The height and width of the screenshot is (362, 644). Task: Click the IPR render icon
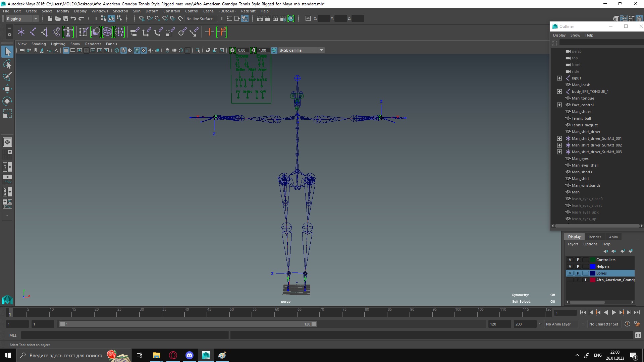[275, 19]
